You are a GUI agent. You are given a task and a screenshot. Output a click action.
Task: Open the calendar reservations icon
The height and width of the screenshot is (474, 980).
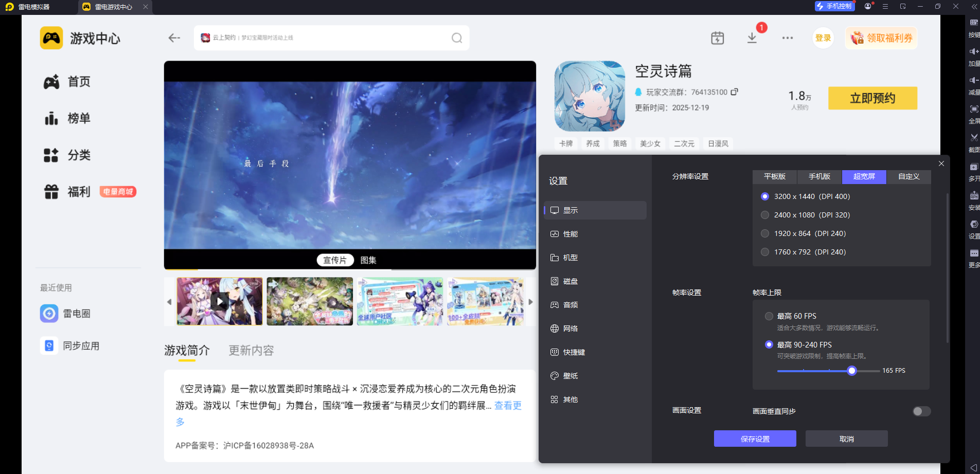(717, 38)
